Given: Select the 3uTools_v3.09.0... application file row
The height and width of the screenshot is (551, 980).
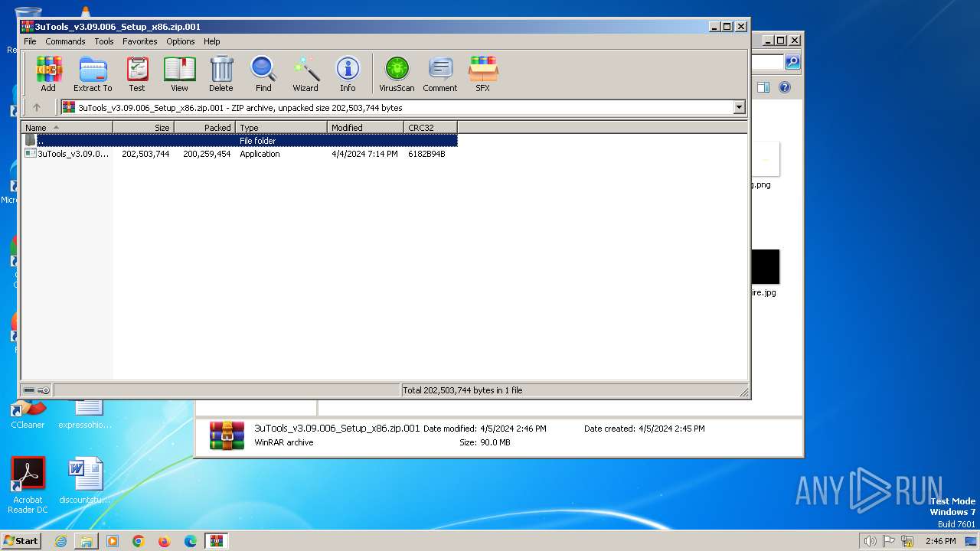Looking at the screenshot, I should [240, 154].
